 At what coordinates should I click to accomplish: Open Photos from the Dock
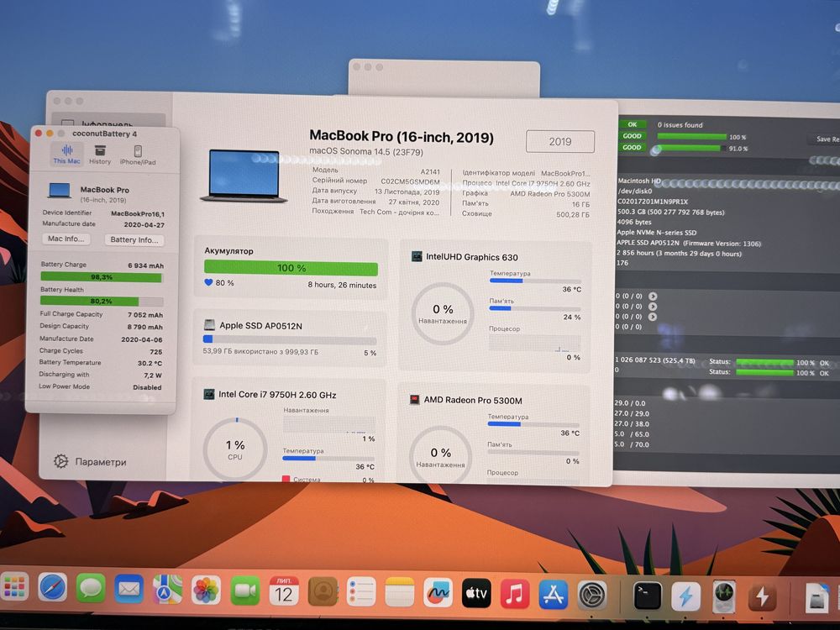coord(206,590)
